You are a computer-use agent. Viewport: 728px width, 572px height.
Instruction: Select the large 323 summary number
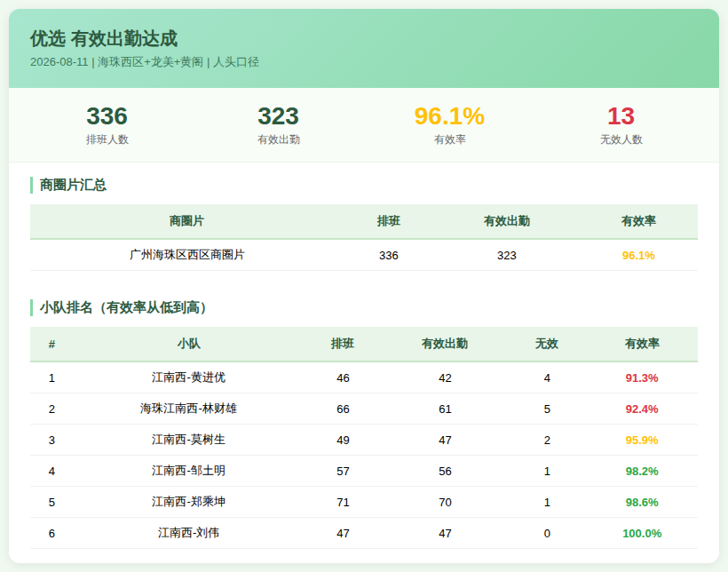point(278,116)
